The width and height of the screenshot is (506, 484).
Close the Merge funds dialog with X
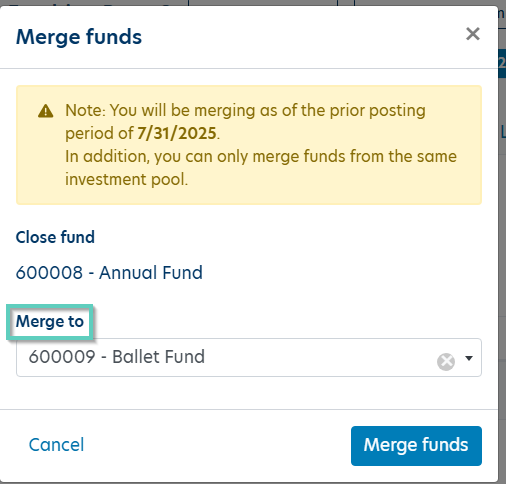[473, 34]
